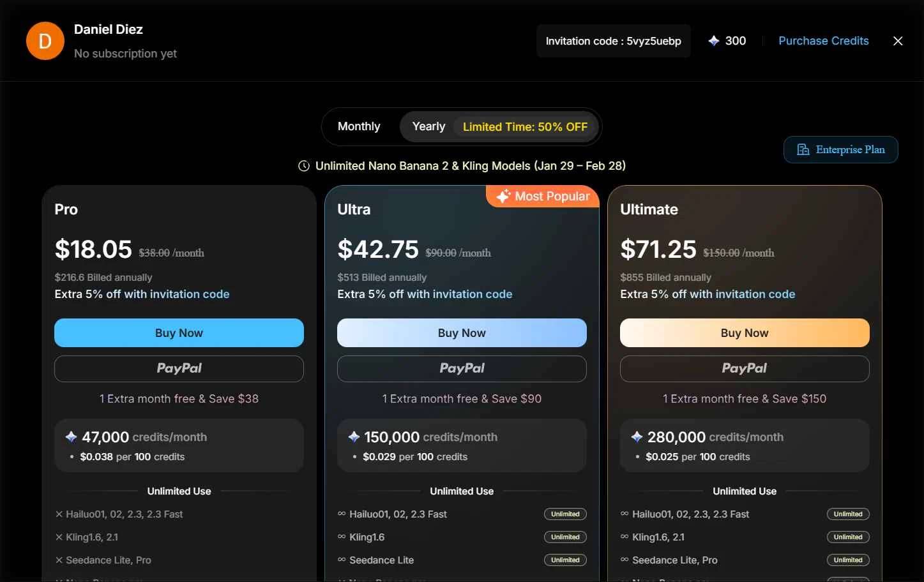The image size is (924, 582).
Task: Open the Purchase Credits link
Action: (x=824, y=41)
